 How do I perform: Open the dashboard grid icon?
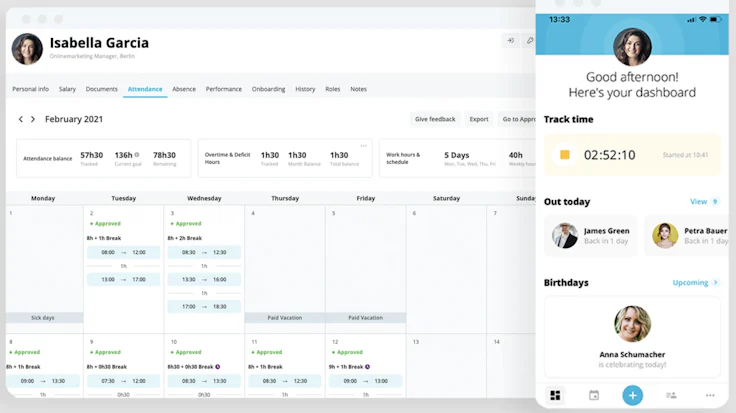[555, 395]
